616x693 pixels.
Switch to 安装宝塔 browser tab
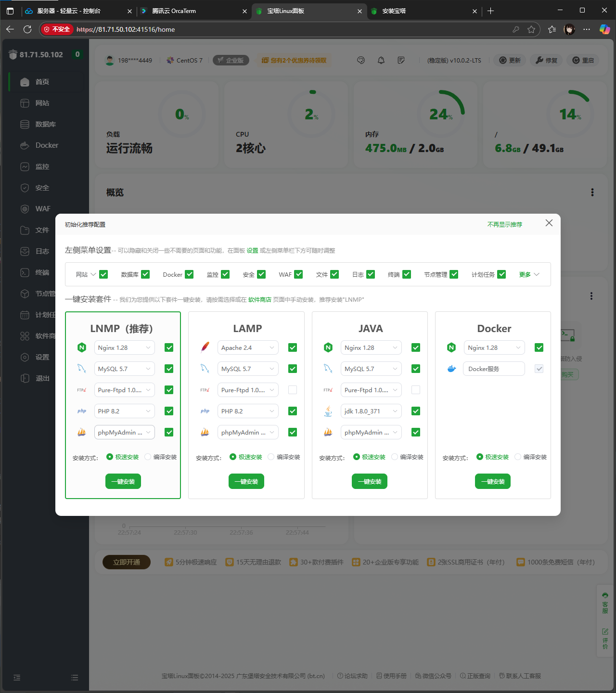[423, 11]
